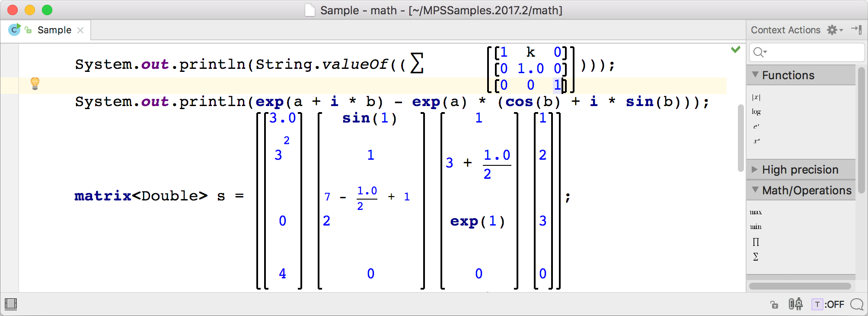
Task: Click the intention lightbulb icon in gutter
Action: tap(35, 83)
